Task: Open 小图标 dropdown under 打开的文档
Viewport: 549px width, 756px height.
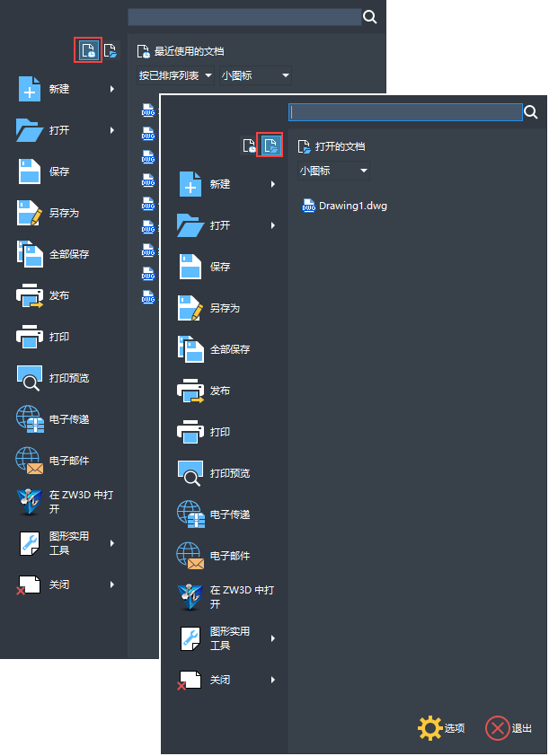Action: tap(333, 171)
